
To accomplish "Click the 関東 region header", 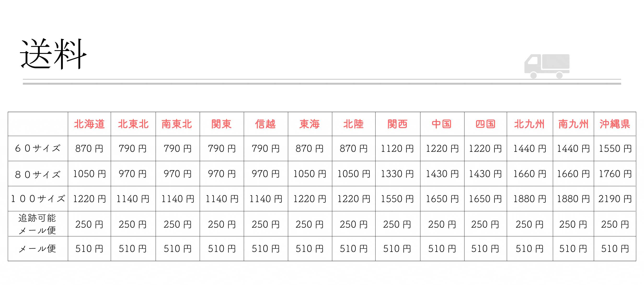I will point(222,124).
